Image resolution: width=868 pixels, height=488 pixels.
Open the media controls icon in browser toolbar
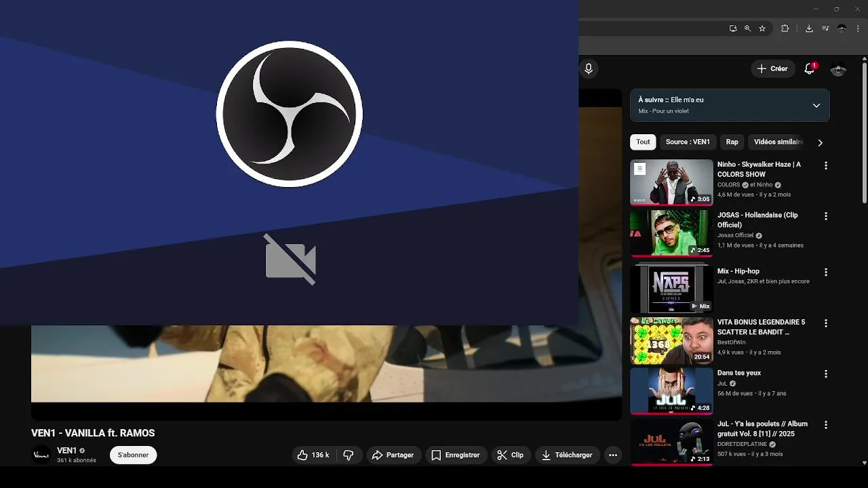pos(825,28)
